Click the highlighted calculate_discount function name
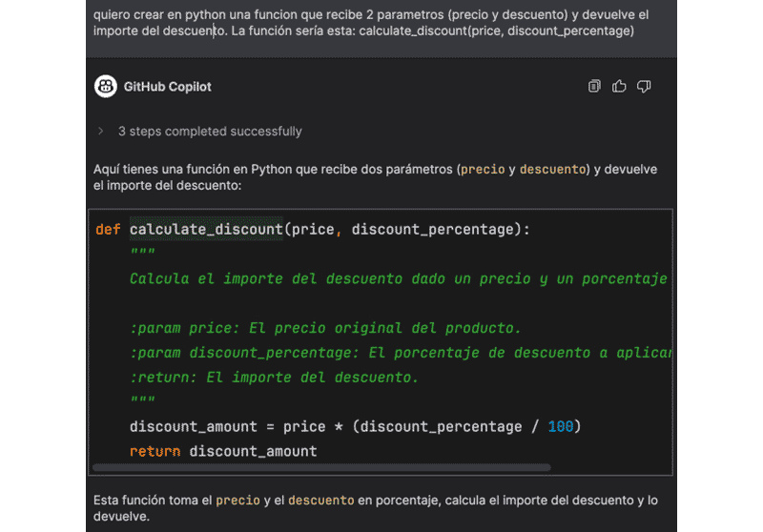The width and height of the screenshot is (763, 532). 206,230
